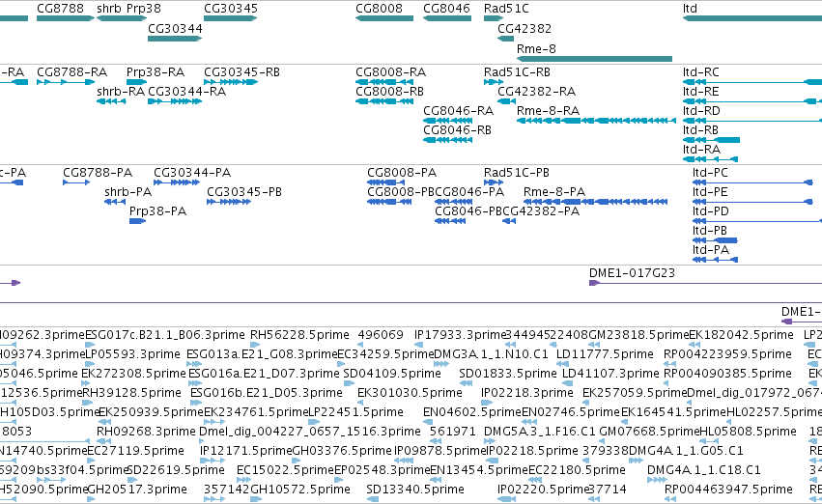
Task: Select the CG30344 gene bar
Action: click(175, 39)
